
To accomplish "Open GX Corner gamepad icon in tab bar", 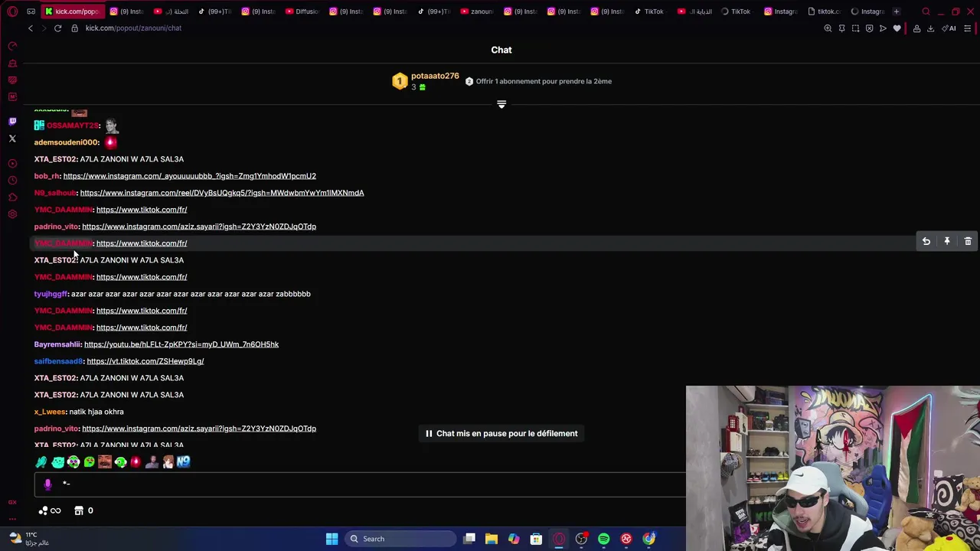I will click(31, 11).
